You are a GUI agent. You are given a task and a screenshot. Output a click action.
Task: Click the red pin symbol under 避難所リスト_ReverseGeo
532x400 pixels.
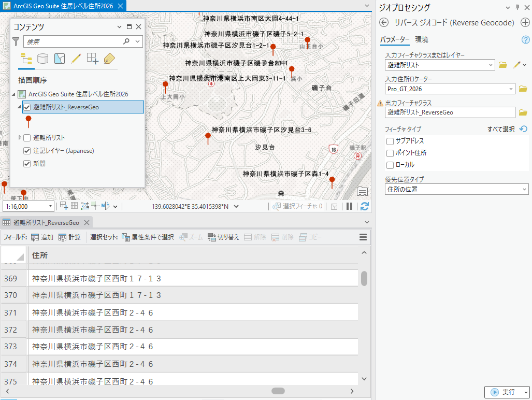(28, 122)
